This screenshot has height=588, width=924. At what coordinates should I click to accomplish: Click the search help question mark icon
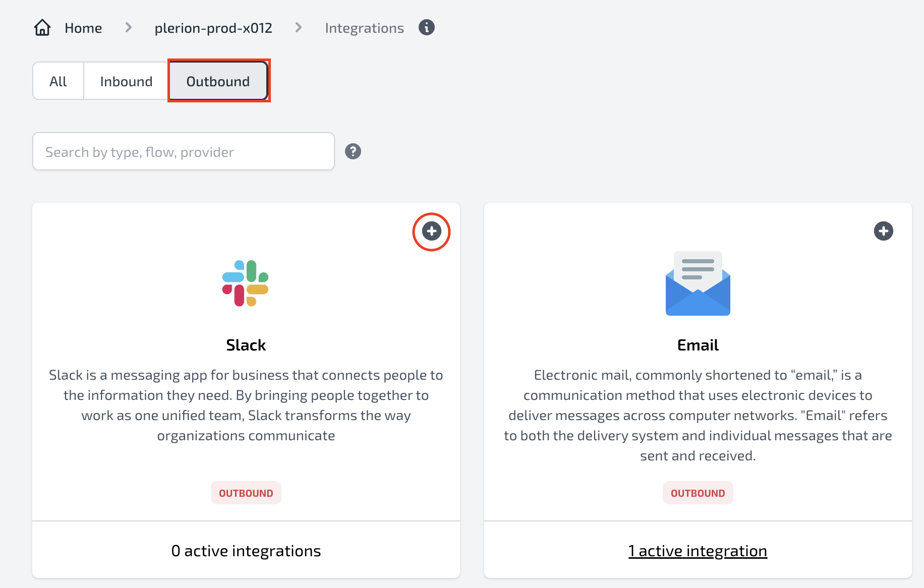353,151
